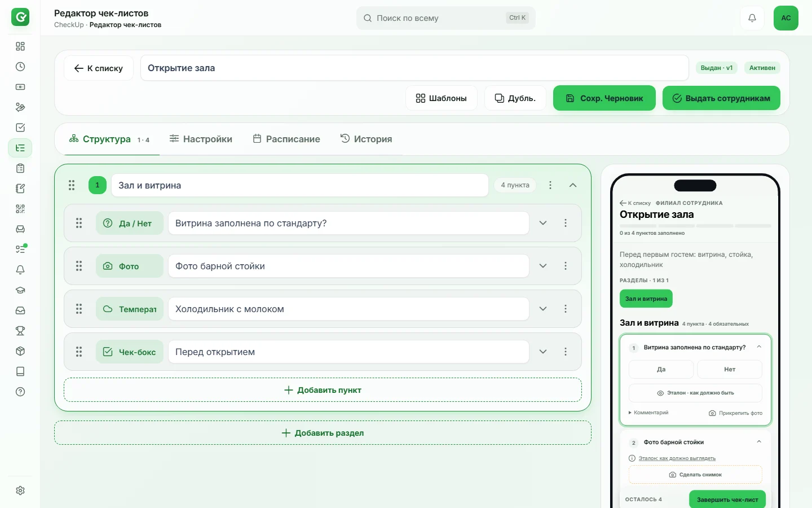Collapse section Зал и витрина with chevron

tap(573, 185)
